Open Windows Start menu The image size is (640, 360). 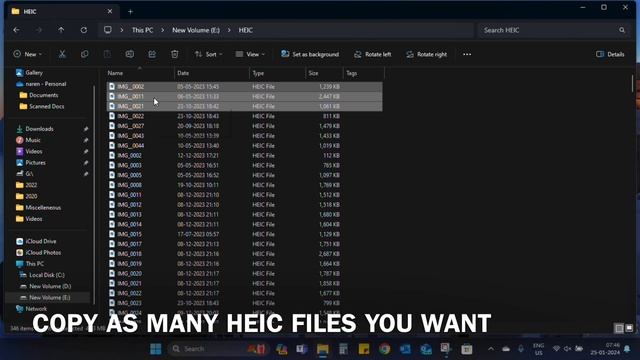156,349
